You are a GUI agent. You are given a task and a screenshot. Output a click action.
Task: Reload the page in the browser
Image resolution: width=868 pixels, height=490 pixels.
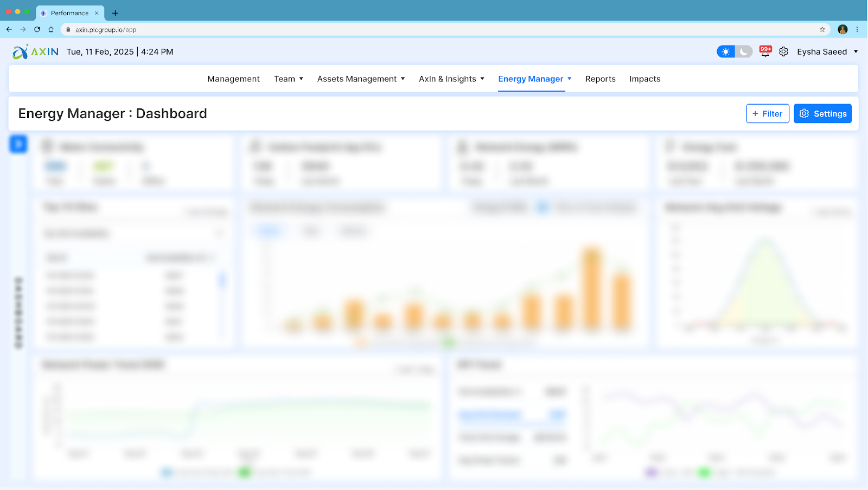[37, 30]
